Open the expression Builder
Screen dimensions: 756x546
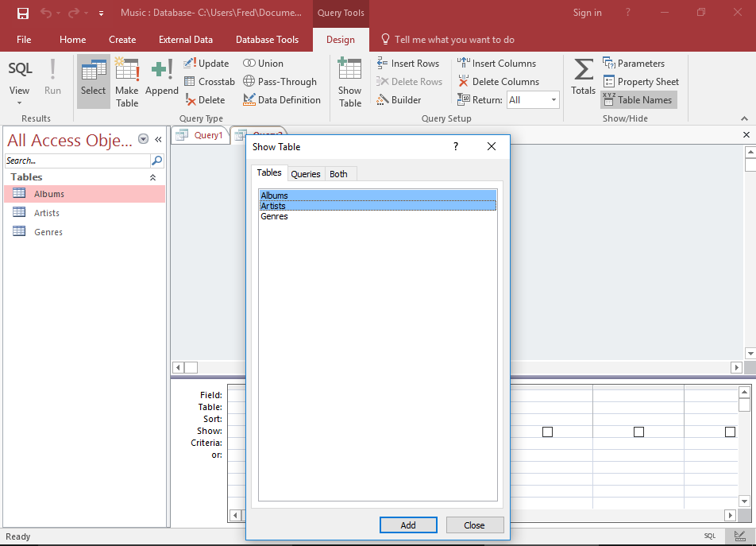pyautogui.click(x=399, y=100)
